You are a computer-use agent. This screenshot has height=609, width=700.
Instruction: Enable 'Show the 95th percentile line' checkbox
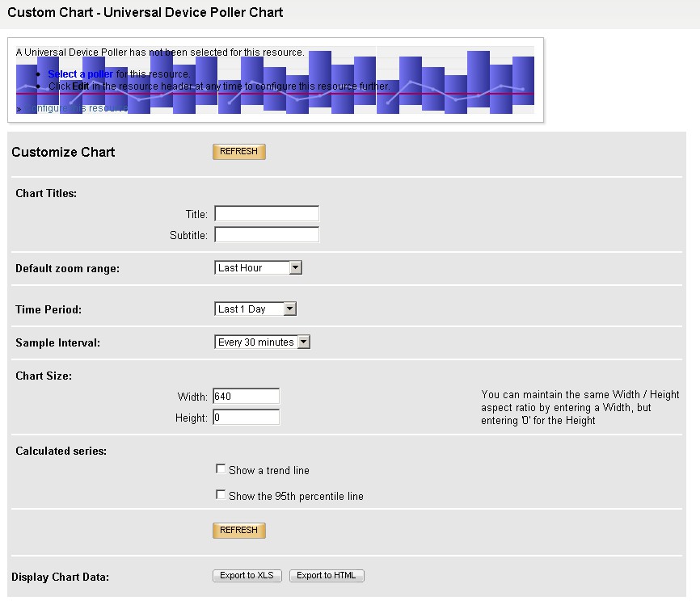pyautogui.click(x=221, y=495)
